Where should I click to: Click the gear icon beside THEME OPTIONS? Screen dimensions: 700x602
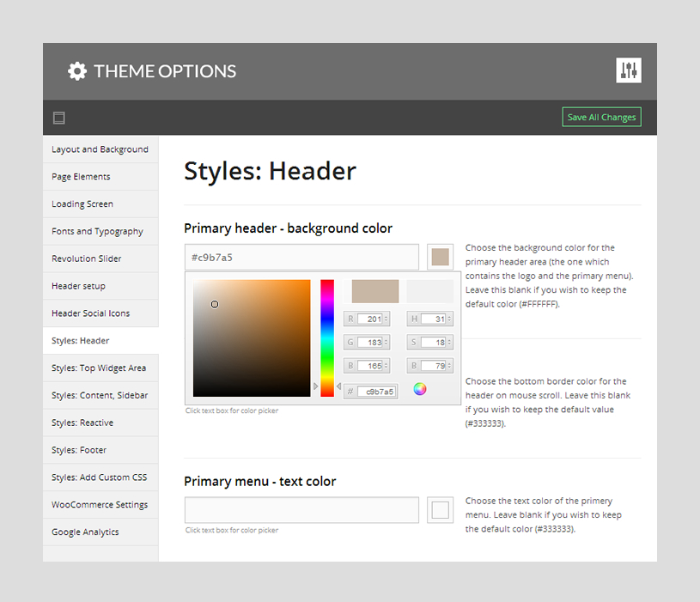click(77, 71)
